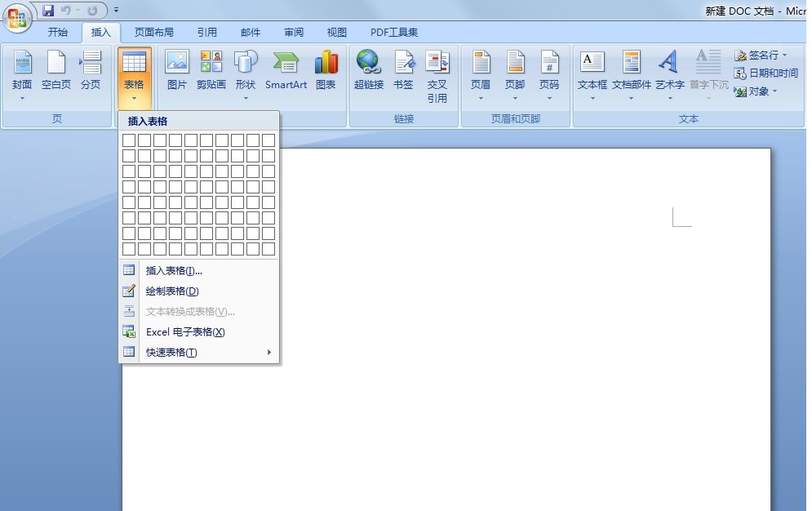812x511 pixels.
Task: Insert a blank page (空白页)
Action: point(56,69)
